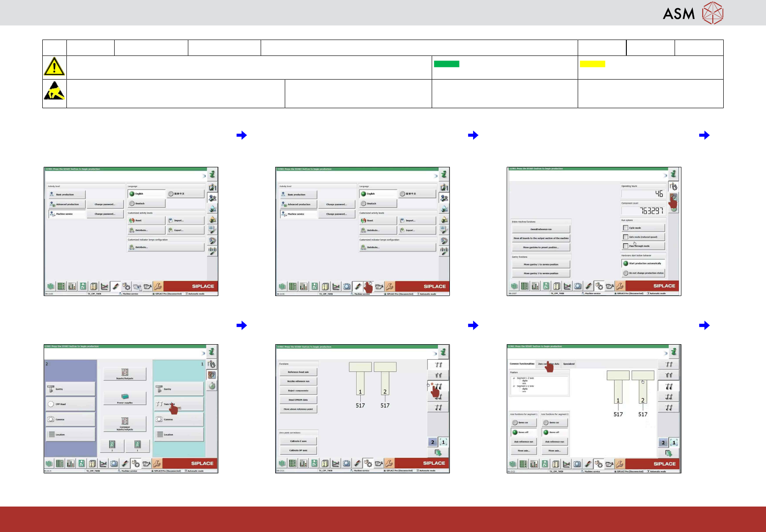The image size is (766, 532).
Task: Expand the message chevron in the Calibrate Z axes screen
Action: pos(435,353)
